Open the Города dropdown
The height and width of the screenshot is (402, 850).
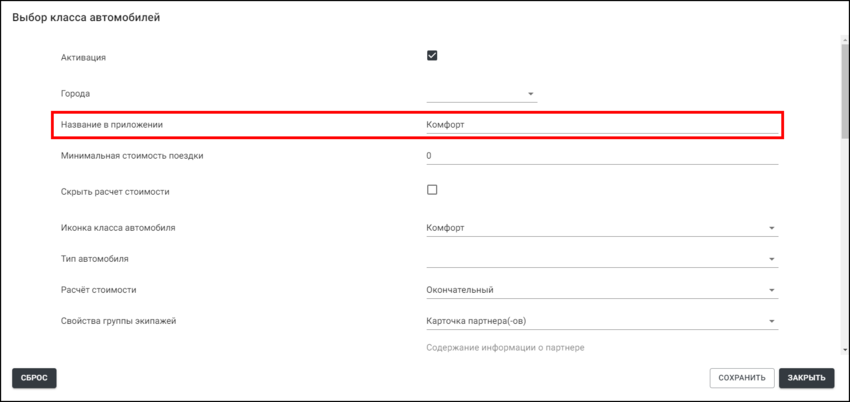coord(482,94)
